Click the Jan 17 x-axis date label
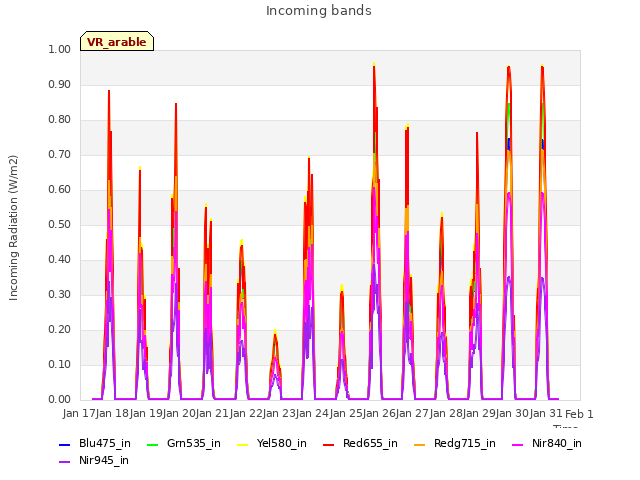The width and height of the screenshot is (640, 480). [79, 413]
